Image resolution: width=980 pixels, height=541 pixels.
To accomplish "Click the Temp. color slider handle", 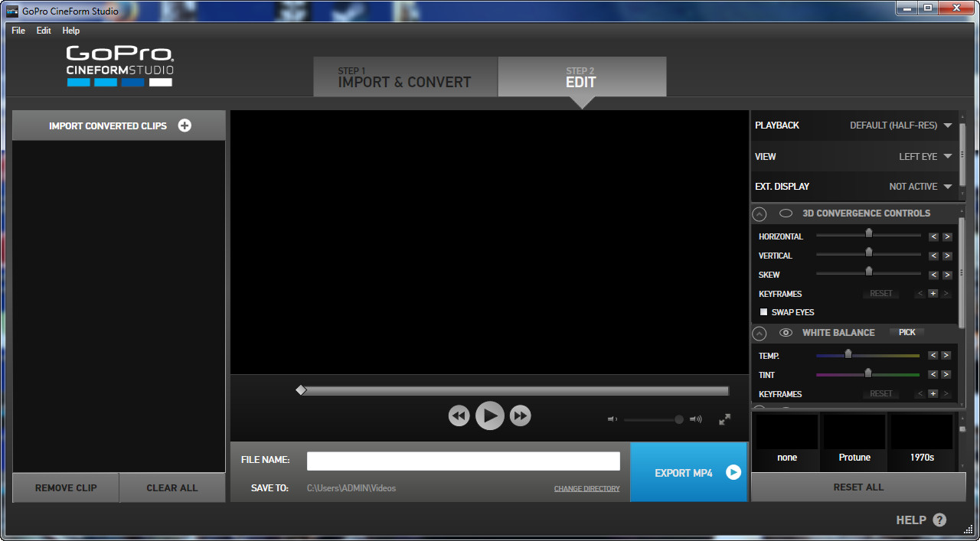I will click(848, 354).
